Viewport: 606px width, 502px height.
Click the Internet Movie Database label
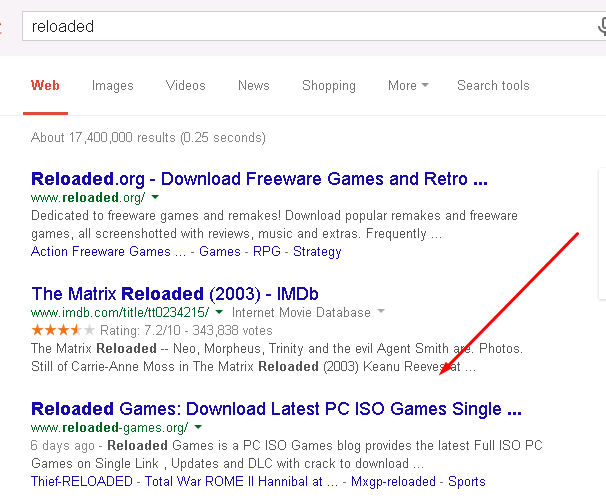(301, 312)
